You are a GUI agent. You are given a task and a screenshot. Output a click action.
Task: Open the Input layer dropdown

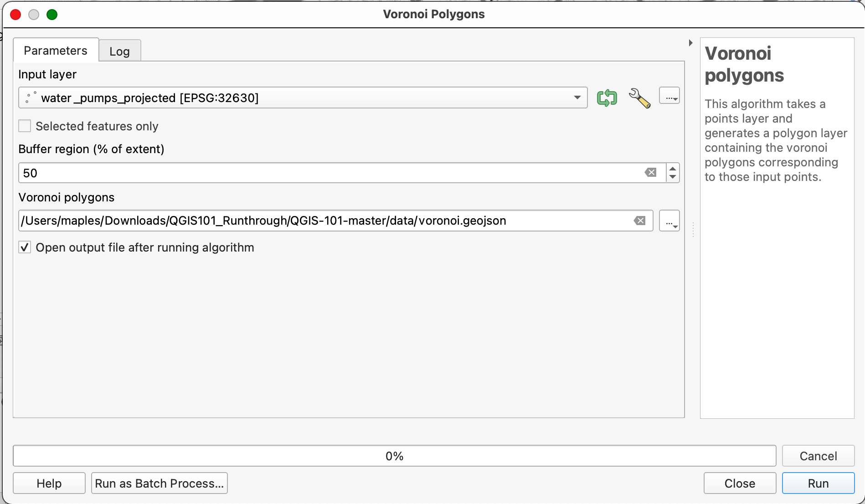(x=303, y=98)
